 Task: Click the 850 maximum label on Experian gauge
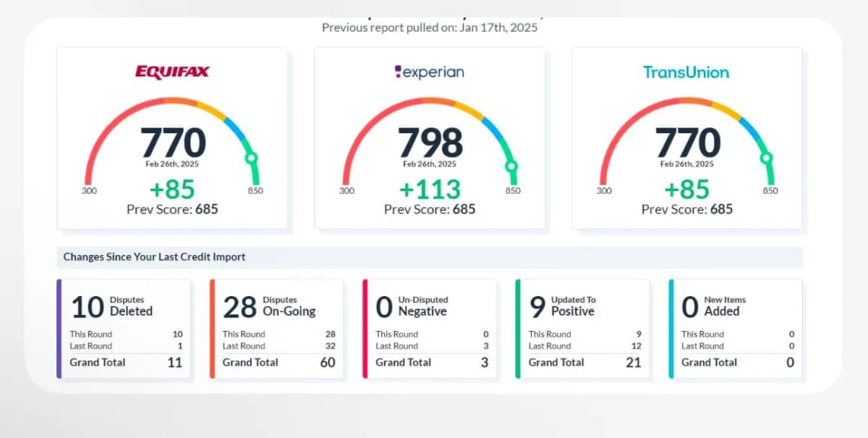(513, 191)
